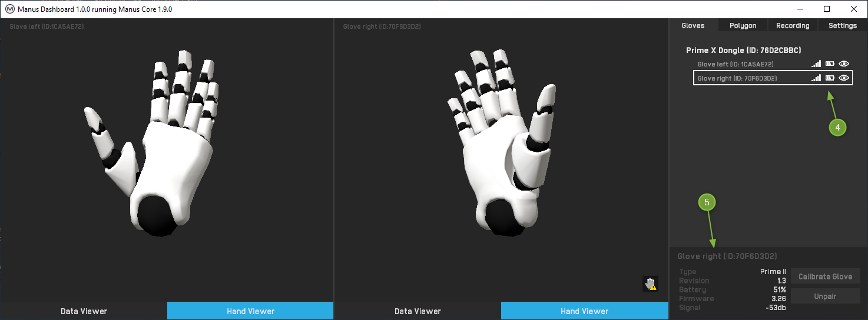Screen dimensions: 868x320
Task: Select Hand Viewer for the left glove
Action: (x=250, y=311)
